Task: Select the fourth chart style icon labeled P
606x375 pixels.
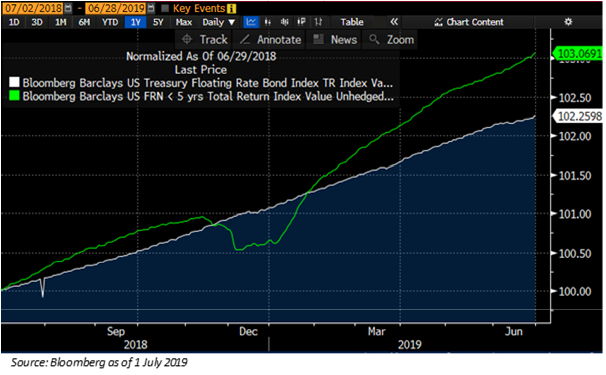Action: coord(301,22)
